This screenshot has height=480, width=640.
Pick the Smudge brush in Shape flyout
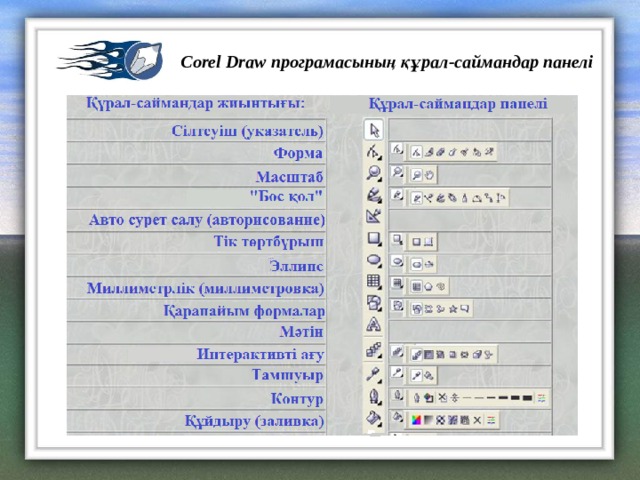click(x=452, y=152)
